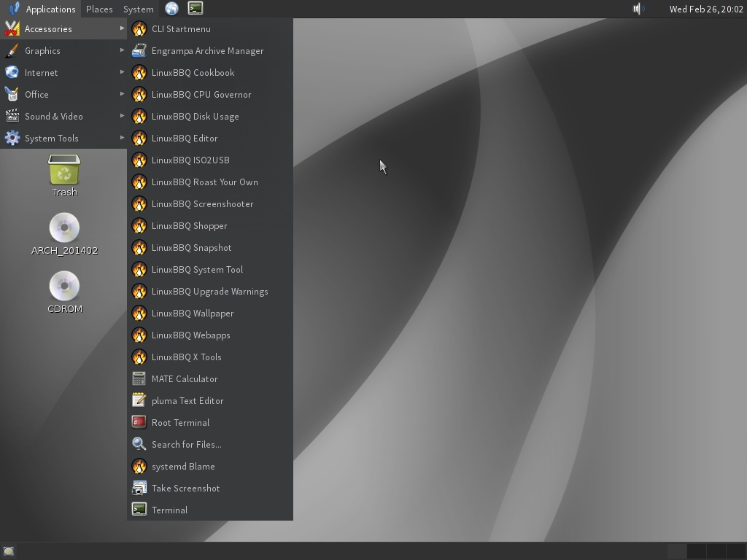Click the Search for Files magnifier icon
Screen dimensions: 747x560
[139, 445]
